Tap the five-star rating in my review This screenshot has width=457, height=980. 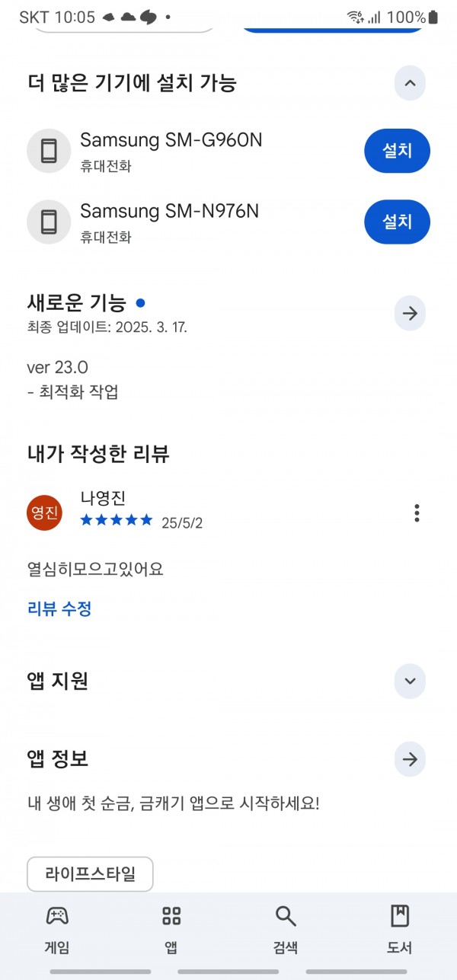click(x=117, y=520)
